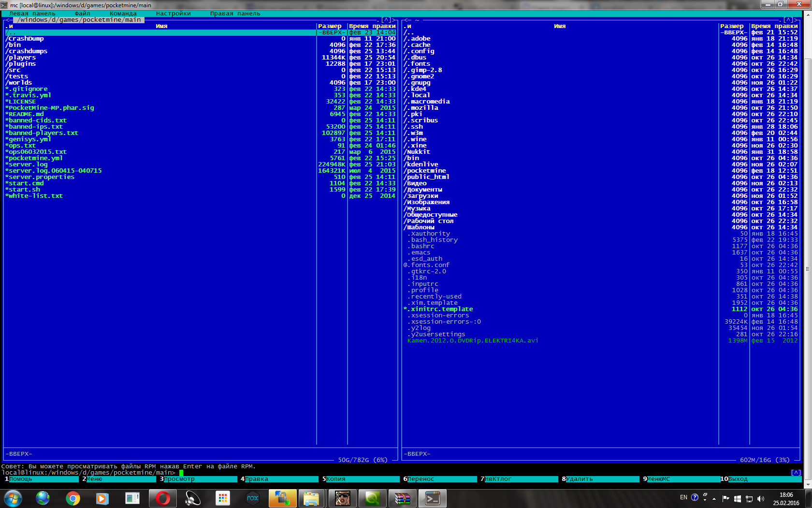
Task: Click the [^] toggle beside the command line
Action: [796, 473]
